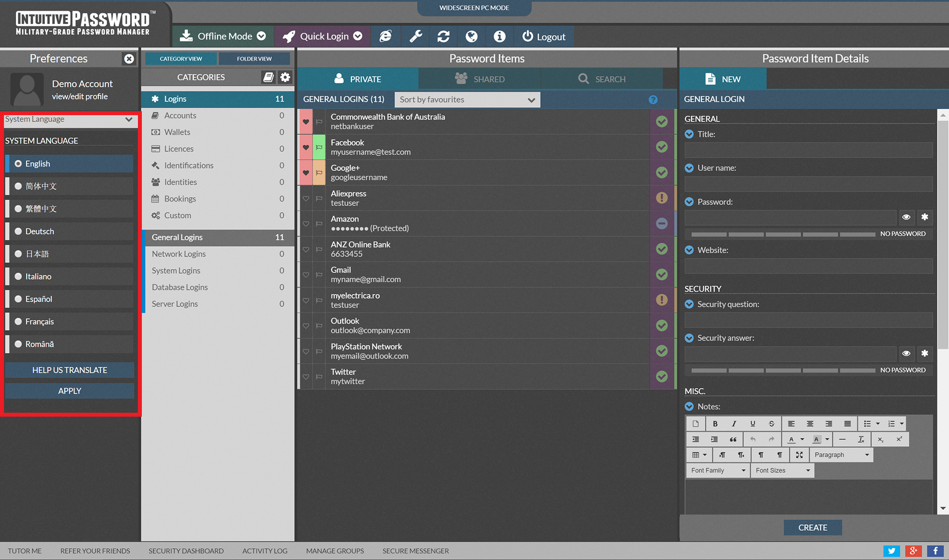Switch to SHARED password items tab

(x=479, y=79)
